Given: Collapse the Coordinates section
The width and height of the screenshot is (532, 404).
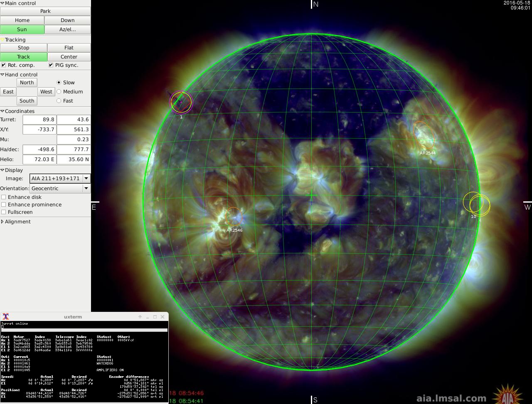Looking at the screenshot, I should coord(2,111).
